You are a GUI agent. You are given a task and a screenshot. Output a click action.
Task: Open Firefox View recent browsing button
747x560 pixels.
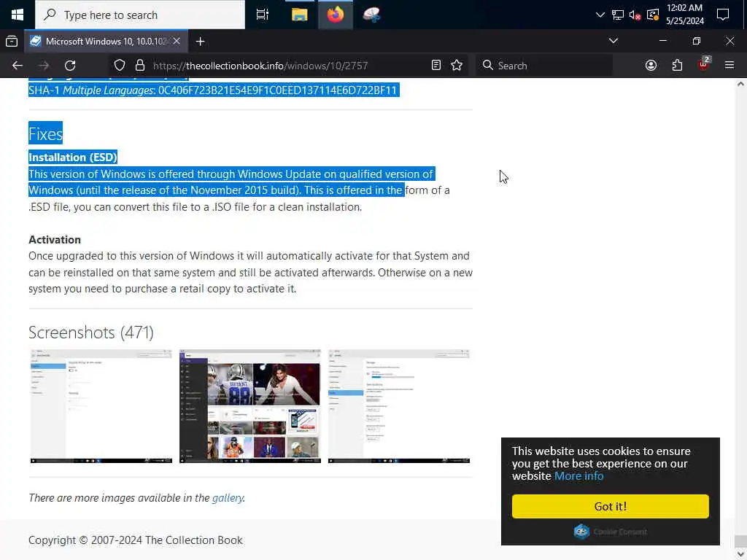(x=12, y=42)
